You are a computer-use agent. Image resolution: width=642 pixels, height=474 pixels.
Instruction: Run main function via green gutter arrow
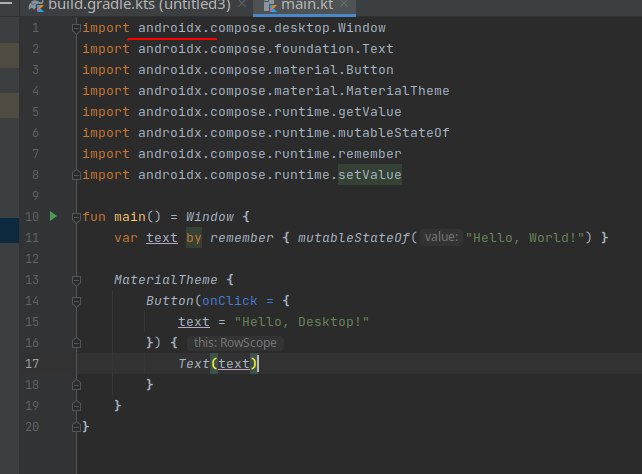pyautogui.click(x=53, y=216)
